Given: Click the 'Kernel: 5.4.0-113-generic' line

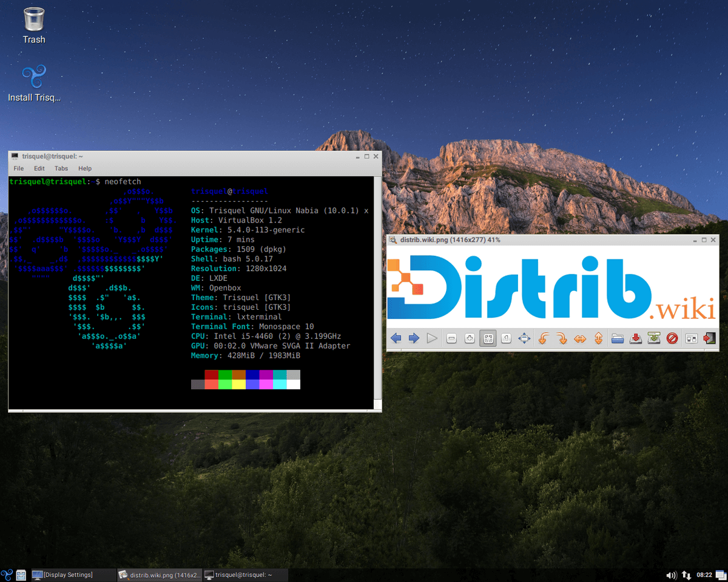Looking at the screenshot, I should [x=248, y=230].
